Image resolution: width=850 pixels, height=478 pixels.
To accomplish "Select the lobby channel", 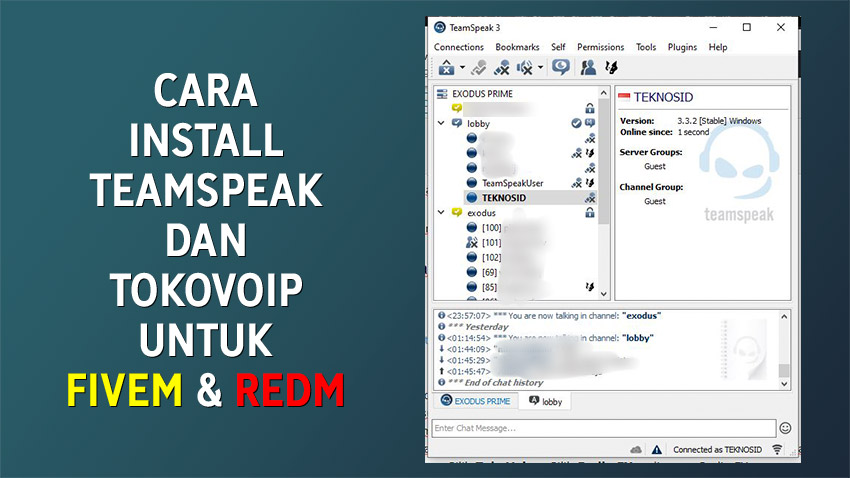I will point(478,124).
